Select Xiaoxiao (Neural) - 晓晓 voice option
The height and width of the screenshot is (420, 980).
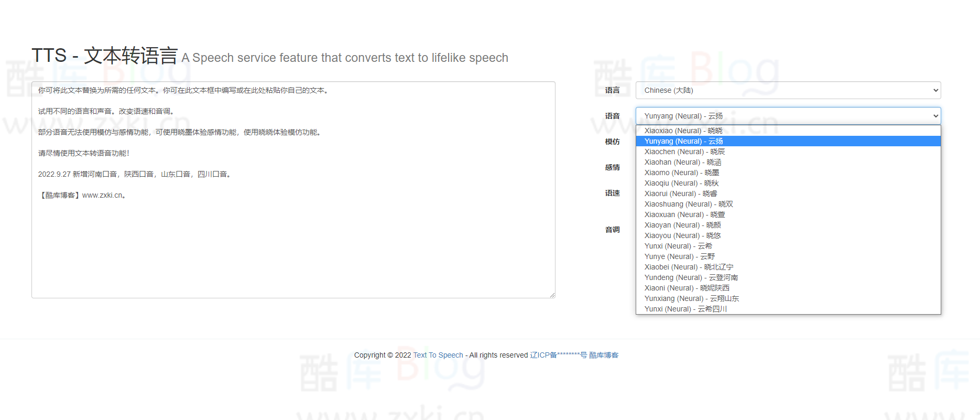(x=683, y=131)
